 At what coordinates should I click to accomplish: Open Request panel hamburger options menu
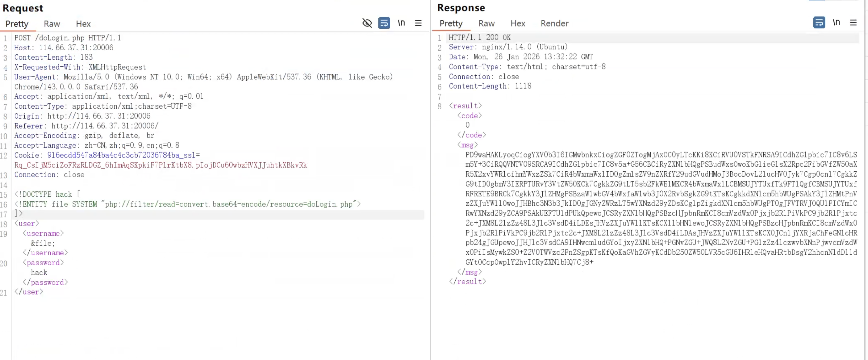418,23
